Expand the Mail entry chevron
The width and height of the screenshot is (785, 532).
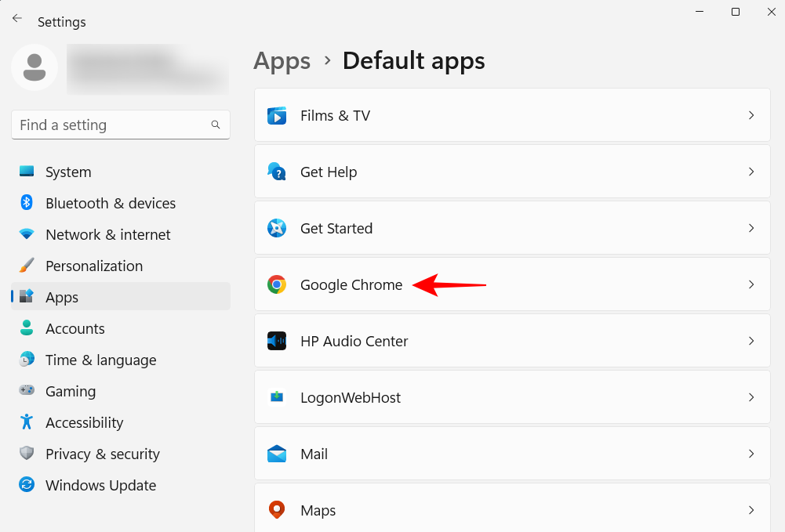tap(751, 454)
